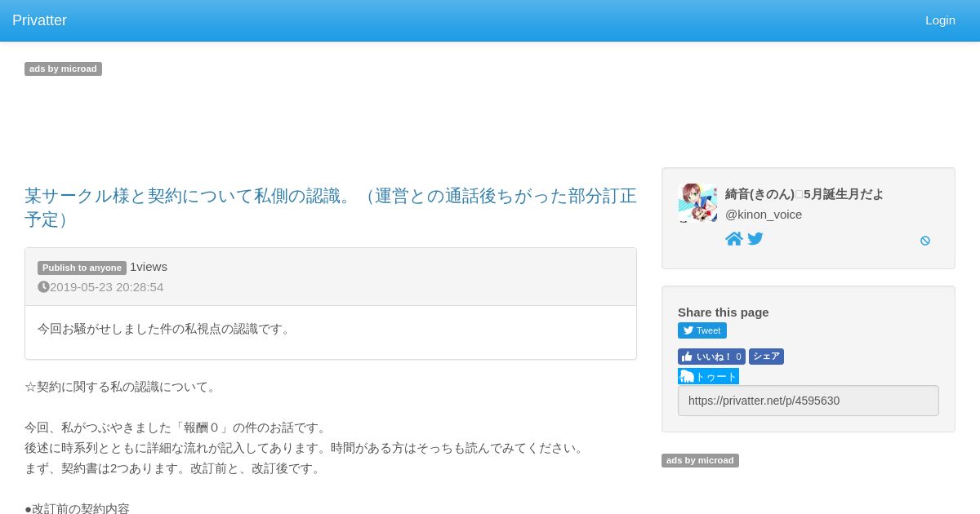980x514 pixels.
Task: Click the line starting 後述に時系列とともに
Action: [x=306, y=448]
